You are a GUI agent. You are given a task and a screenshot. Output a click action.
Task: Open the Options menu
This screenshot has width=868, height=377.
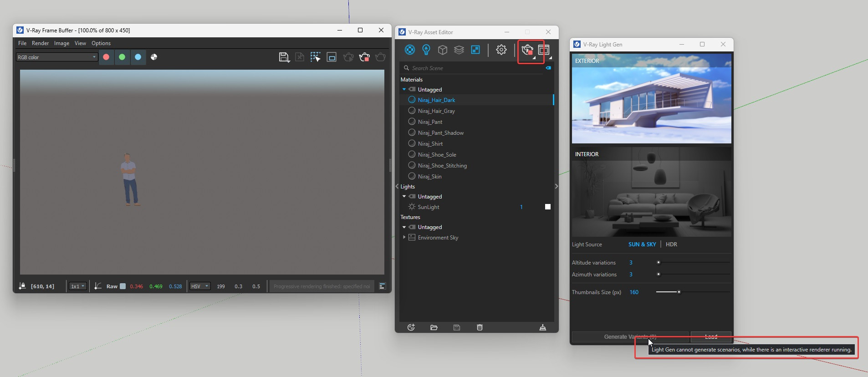(x=101, y=43)
